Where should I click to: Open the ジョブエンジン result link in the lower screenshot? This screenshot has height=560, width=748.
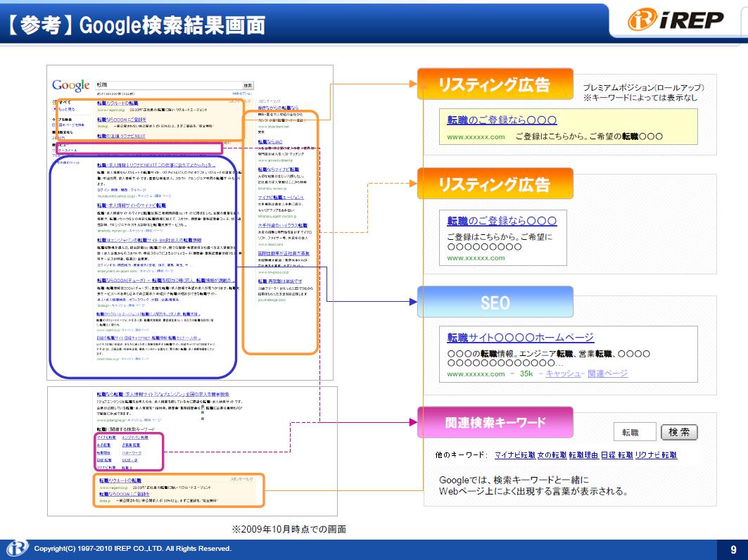[x=163, y=395]
